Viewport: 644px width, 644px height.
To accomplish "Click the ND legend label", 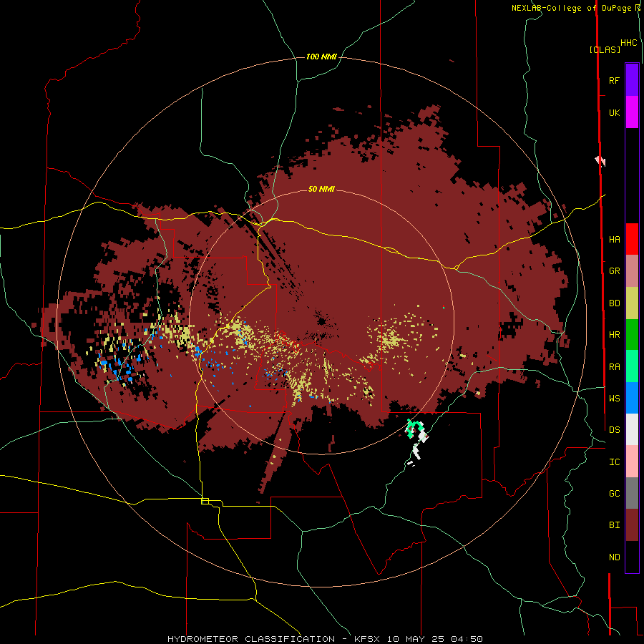I will (x=614, y=557).
